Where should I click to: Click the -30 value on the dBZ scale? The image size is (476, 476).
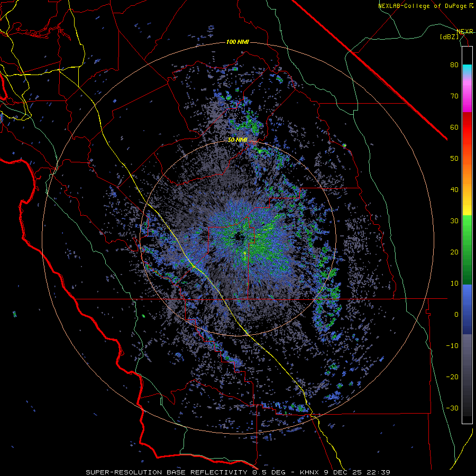(452, 408)
